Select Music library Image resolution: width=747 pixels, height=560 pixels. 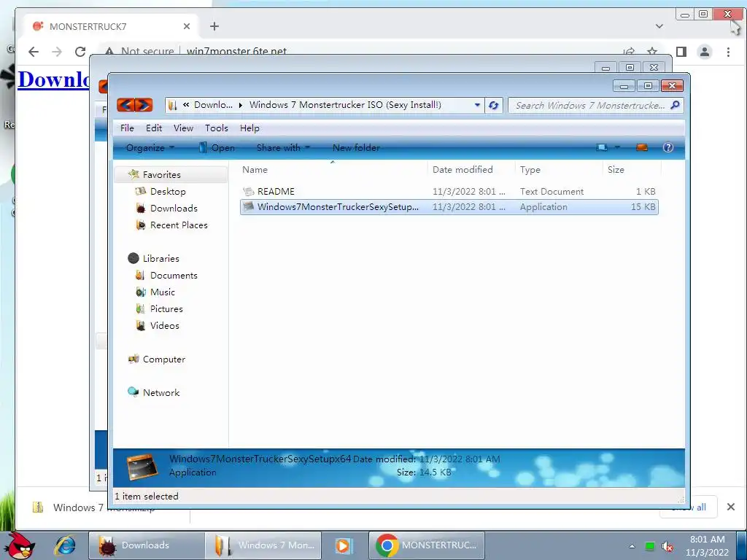coord(163,292)
